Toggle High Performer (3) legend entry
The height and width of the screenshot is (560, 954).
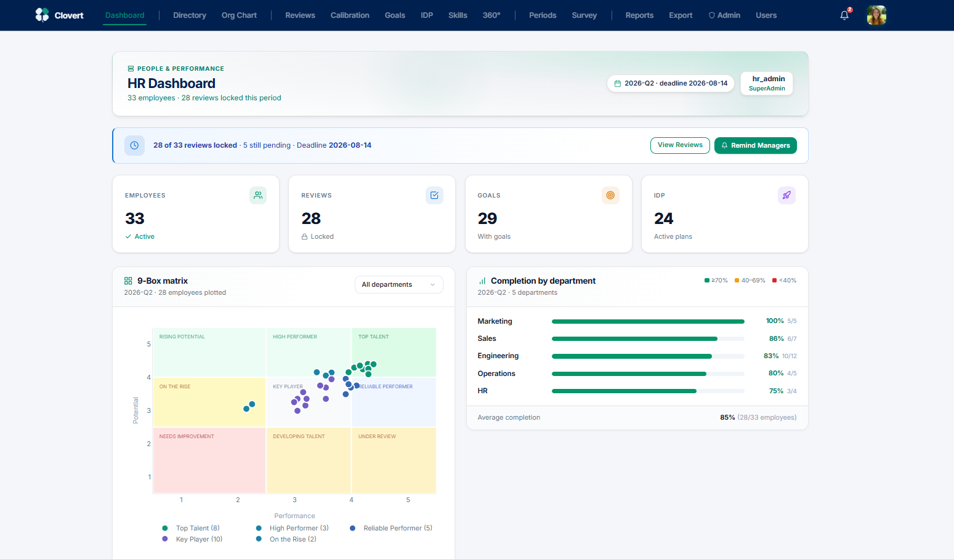(x=293, y=528)
